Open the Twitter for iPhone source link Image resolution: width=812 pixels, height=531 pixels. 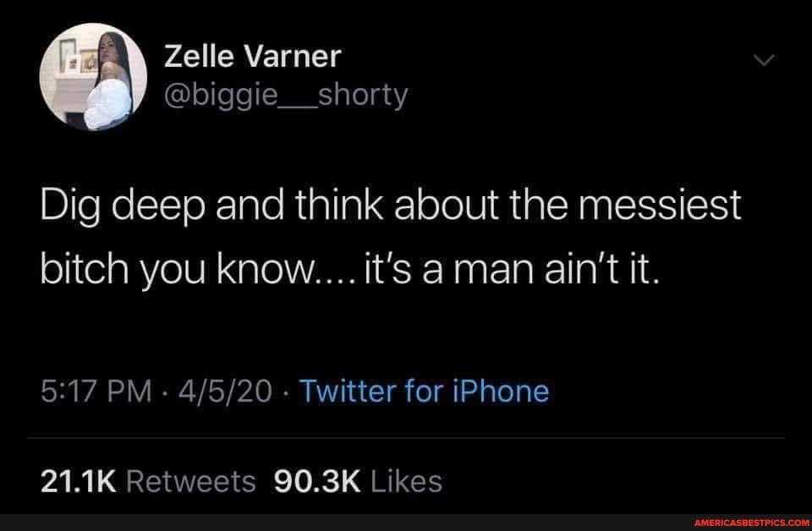425,391
